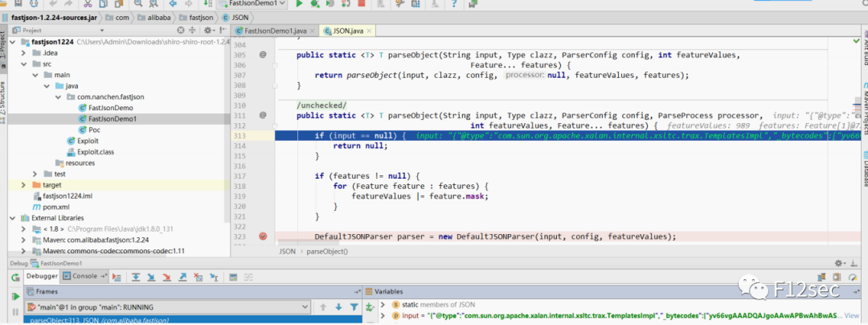Close the JSON.java tab

pyautogui.click(x=369, y=31)
